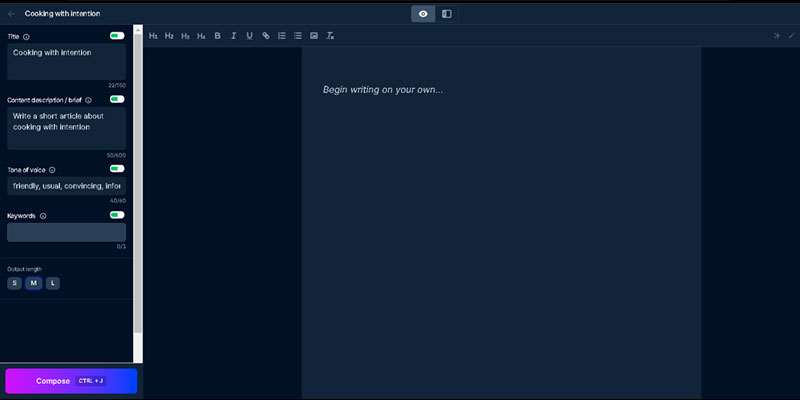Disable the Title toggle
800x400 pixels.
tap(117, 36)
